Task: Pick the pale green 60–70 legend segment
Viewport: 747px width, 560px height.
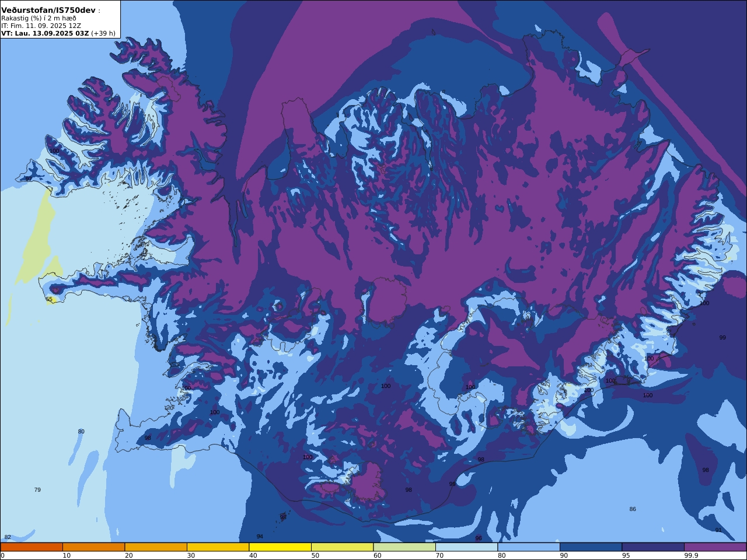Action: tap(404, 547)
